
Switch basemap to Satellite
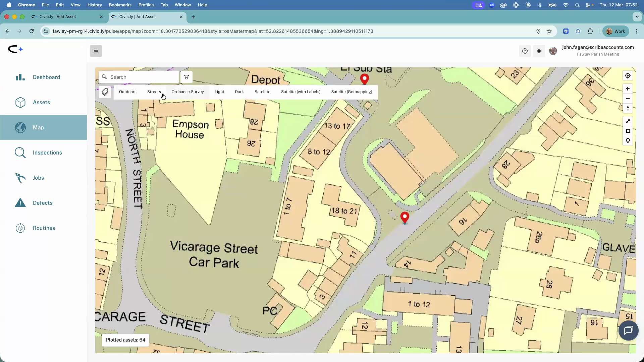tap(262, 92)
